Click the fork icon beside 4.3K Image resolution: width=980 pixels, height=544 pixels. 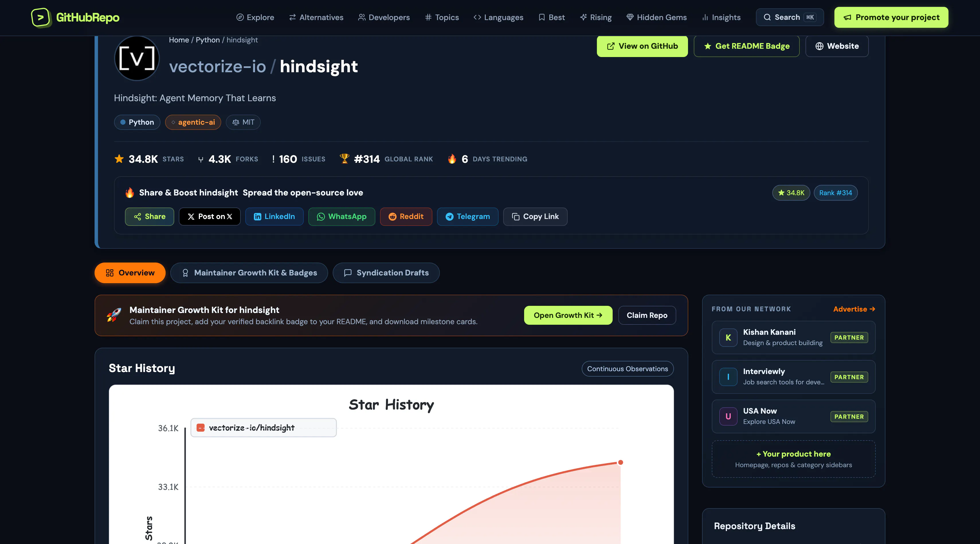click(x=201, y=159)
